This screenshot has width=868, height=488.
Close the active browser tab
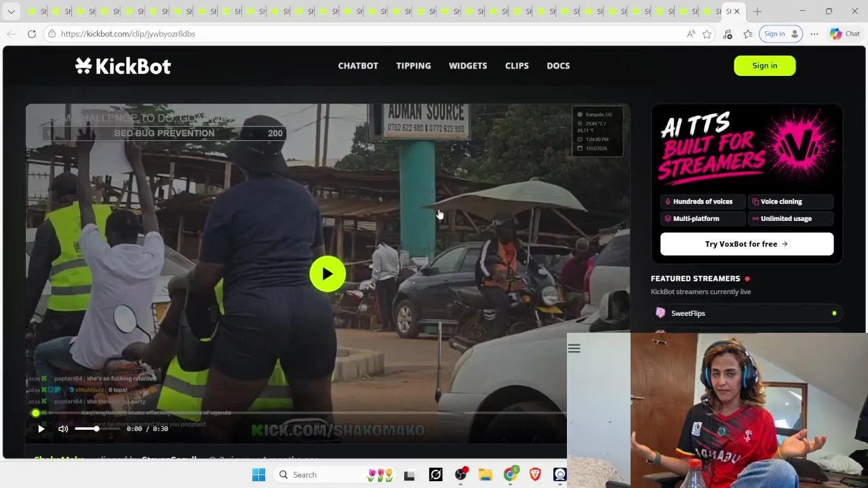point(737,12)
